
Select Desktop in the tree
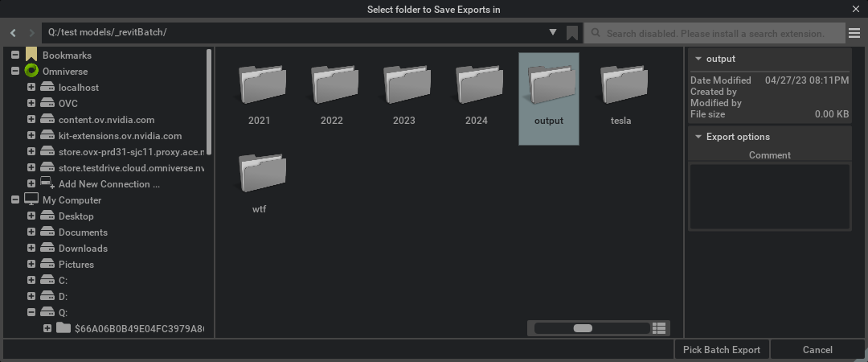click(76, 216)
